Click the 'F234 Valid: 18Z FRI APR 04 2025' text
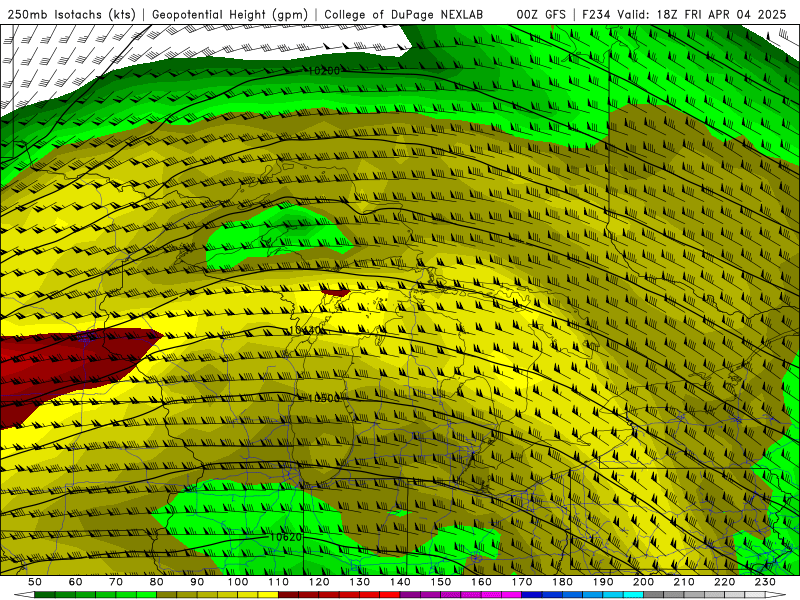The width and height of the screenshot is (800, 600). [x=684, y=15]
